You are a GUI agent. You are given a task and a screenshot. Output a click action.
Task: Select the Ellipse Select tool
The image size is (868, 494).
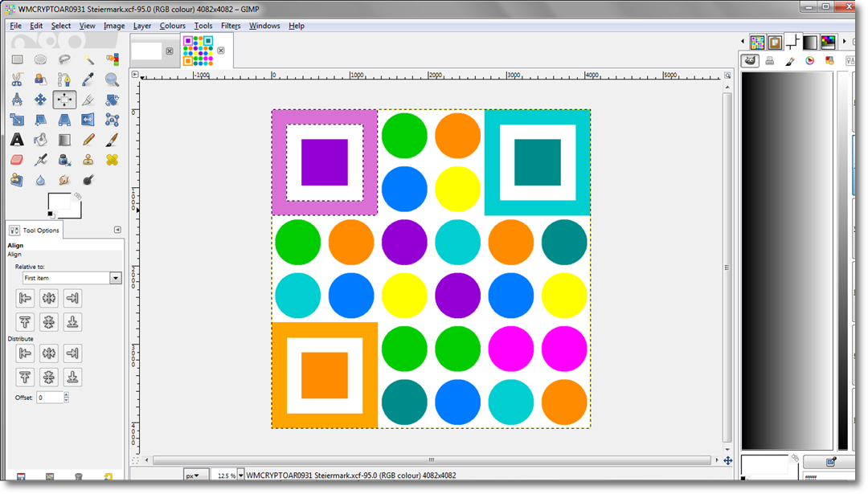pos(40,59)
